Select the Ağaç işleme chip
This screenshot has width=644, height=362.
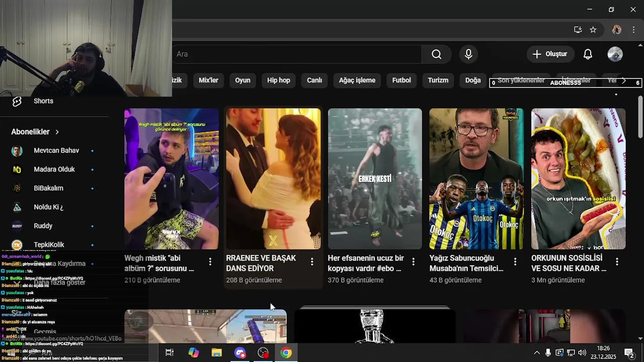357,80
